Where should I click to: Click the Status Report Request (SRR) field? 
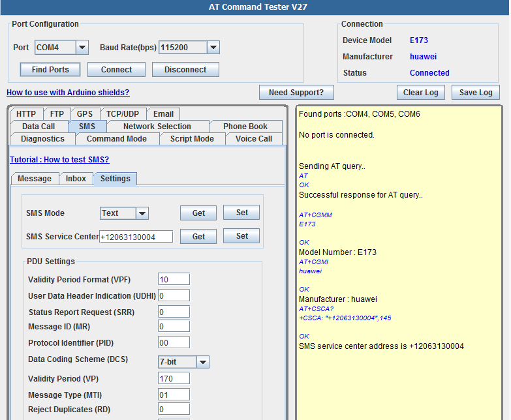[174, 312]
